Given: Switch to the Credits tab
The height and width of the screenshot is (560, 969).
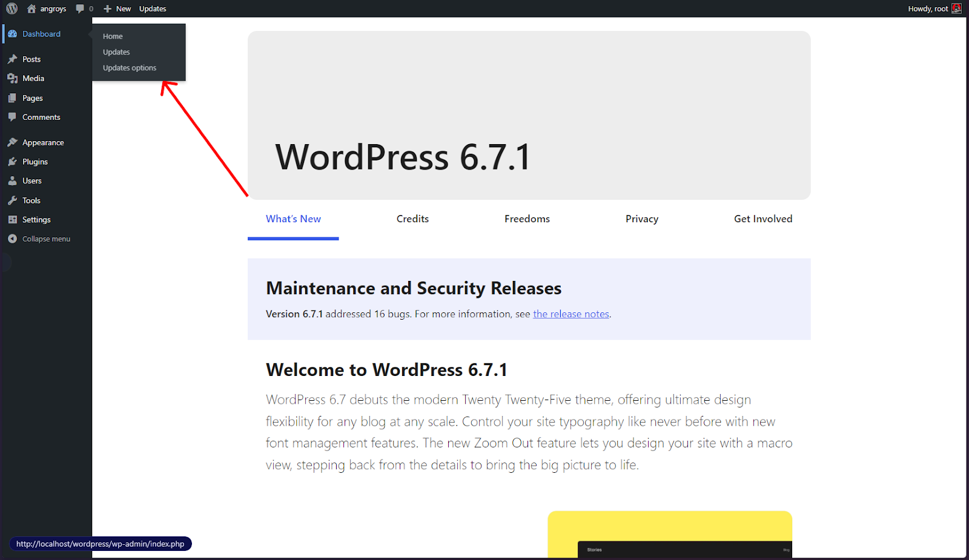Looking at the screenshot, I should (x=412, y=219).
